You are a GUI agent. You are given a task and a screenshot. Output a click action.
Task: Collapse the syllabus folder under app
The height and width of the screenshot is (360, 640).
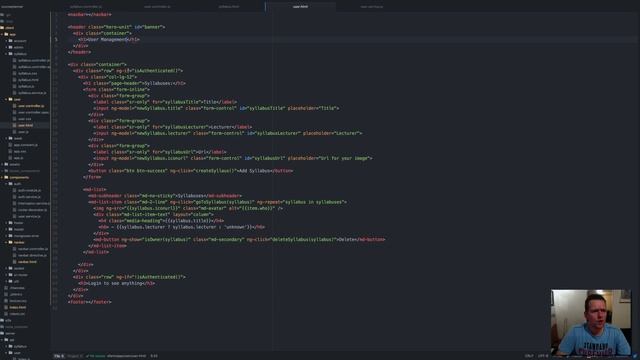click(x=6, y=54)
